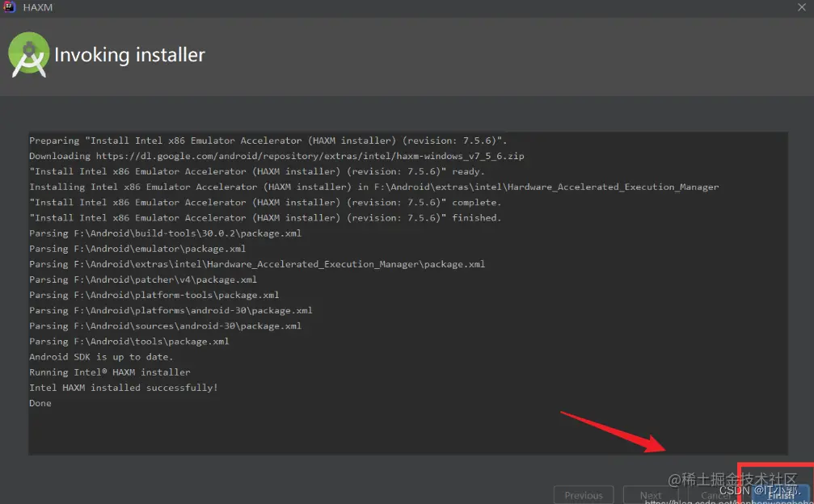
Task: Click the disabled Previous button
Action: pos(584,495)
